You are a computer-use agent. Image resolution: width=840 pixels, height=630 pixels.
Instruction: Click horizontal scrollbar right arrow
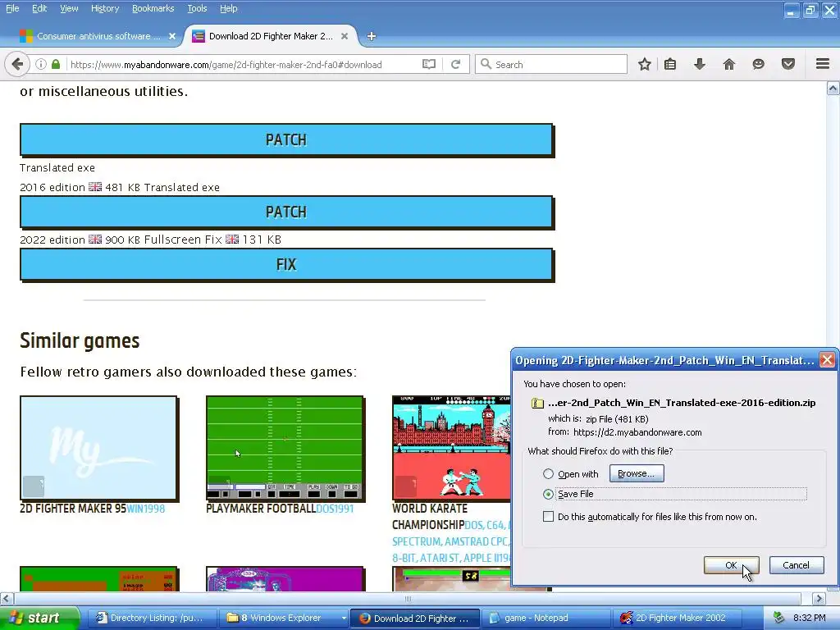click(x=819, y=598)
